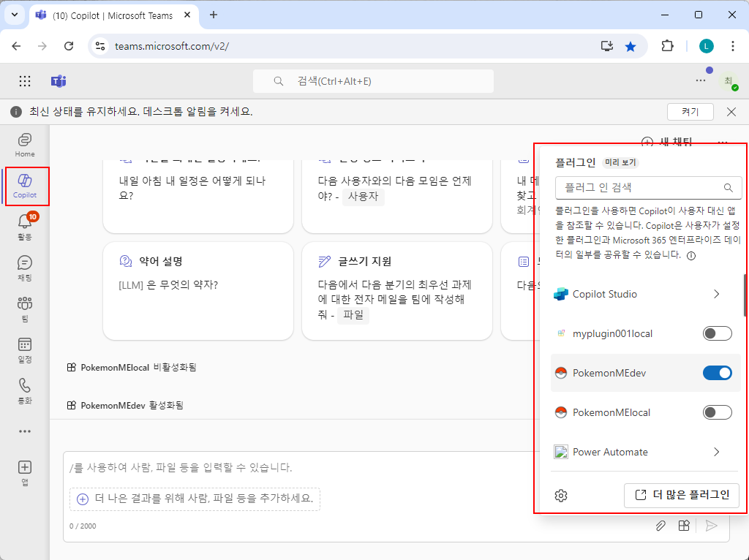Open plugin settings gear icon
The width and height of the screenshot is (749, 560).
(x=561, y=496)
